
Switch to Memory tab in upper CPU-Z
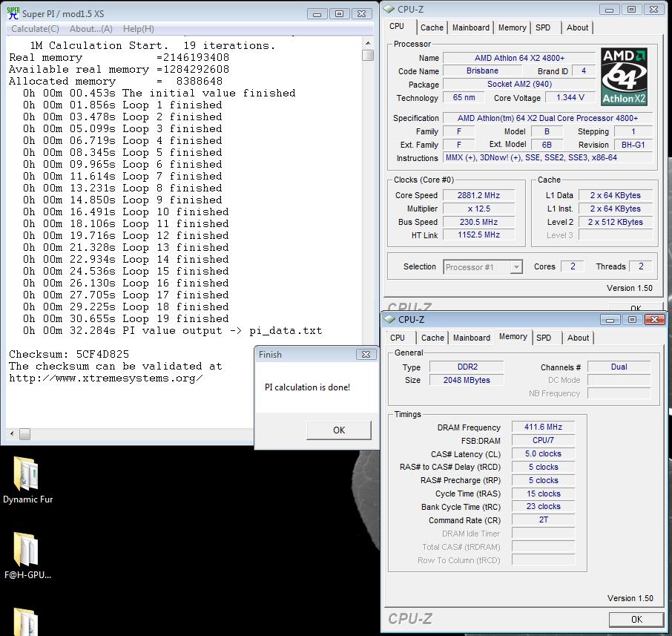coord(512,28)
